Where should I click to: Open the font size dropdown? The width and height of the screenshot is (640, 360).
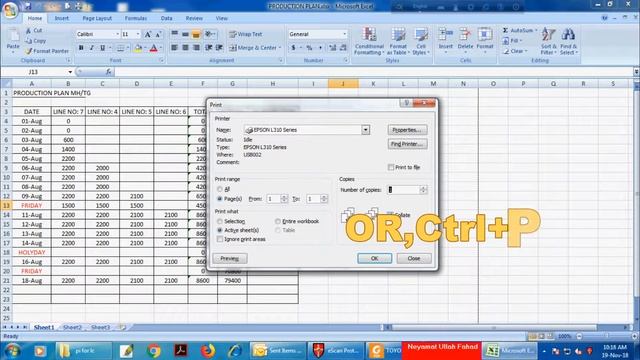point(138,34)
